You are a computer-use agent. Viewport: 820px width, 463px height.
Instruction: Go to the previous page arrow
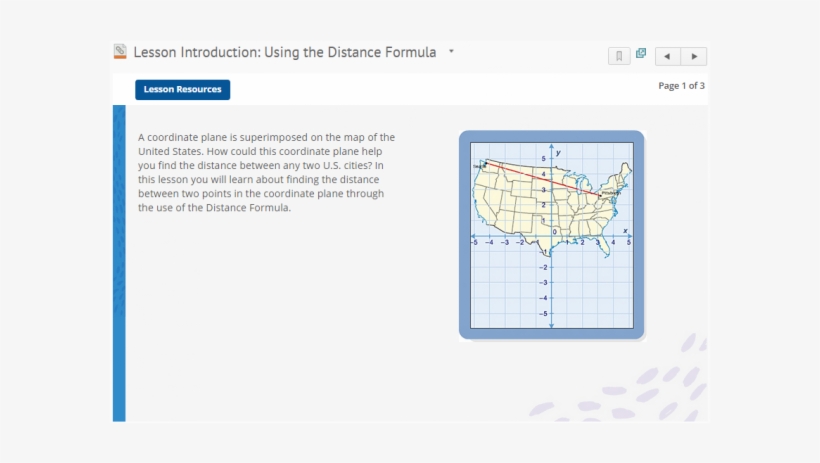pos(667,56)
